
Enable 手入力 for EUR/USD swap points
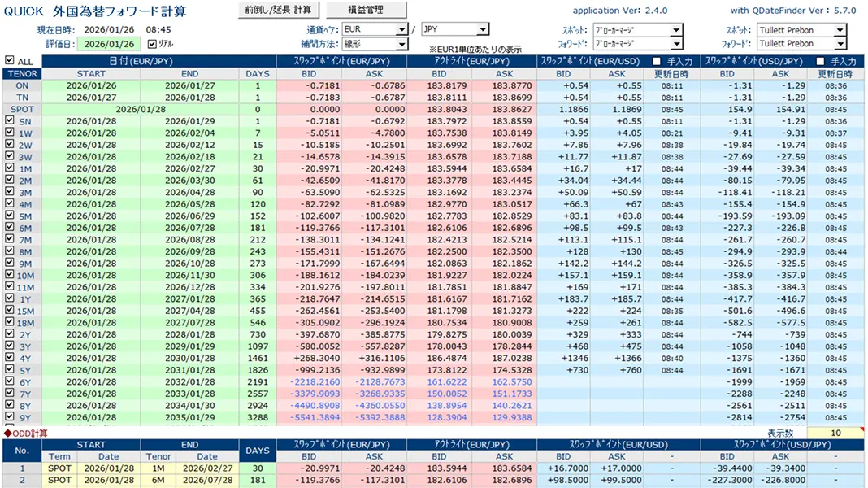click(657, 62)
